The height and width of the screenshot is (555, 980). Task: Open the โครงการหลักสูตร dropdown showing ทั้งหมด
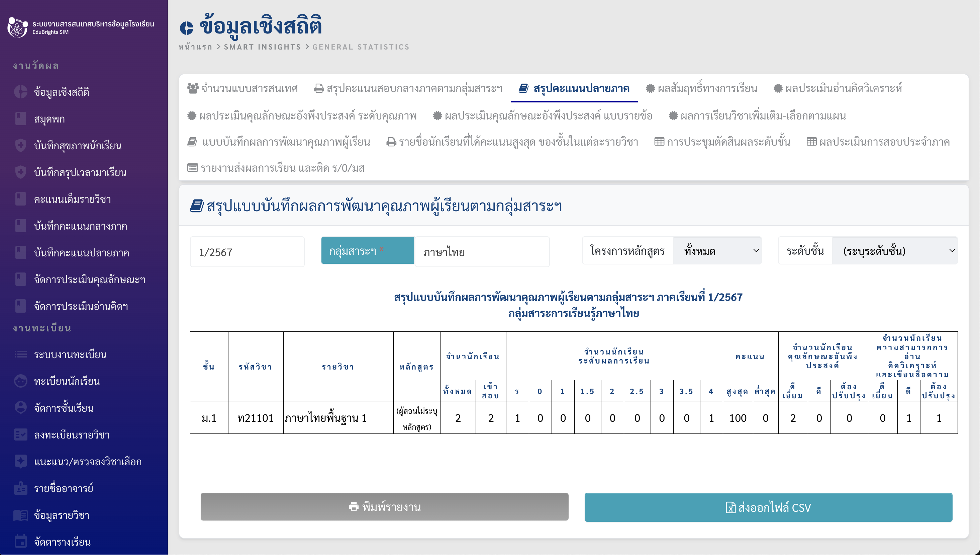717,251
